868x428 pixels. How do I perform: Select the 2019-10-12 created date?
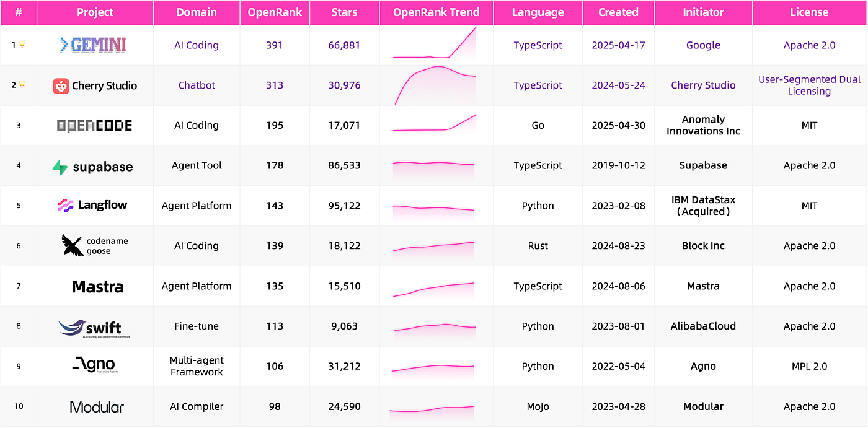pyautogui.click(x=618, y=165)
